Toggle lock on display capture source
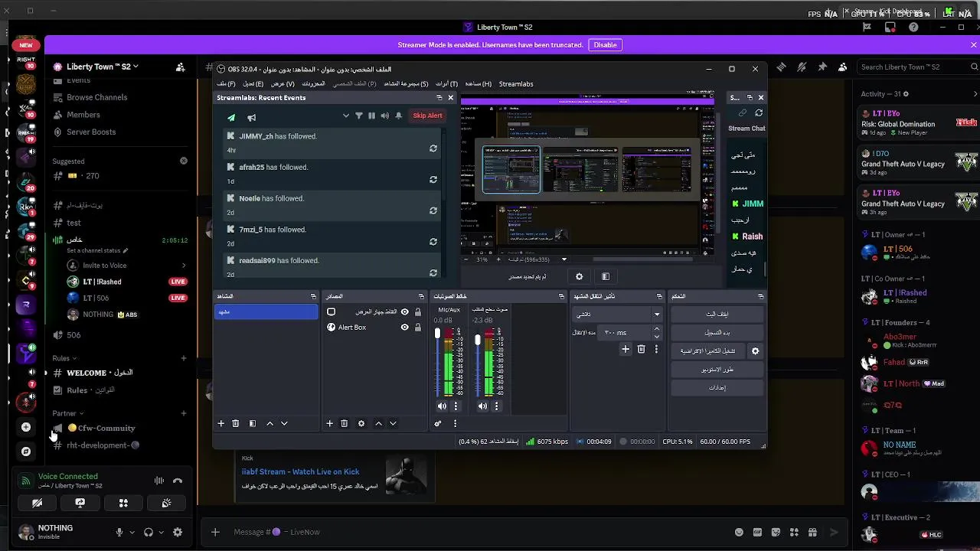This screenshot has height=551, width=980. pyautogui.click(x=417, y=311)
